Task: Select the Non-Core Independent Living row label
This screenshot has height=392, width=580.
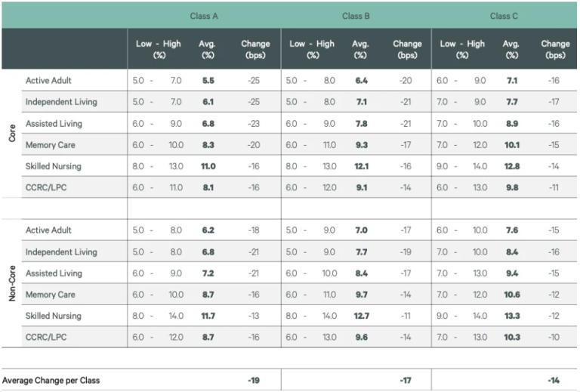Action: tap(61, 252)
